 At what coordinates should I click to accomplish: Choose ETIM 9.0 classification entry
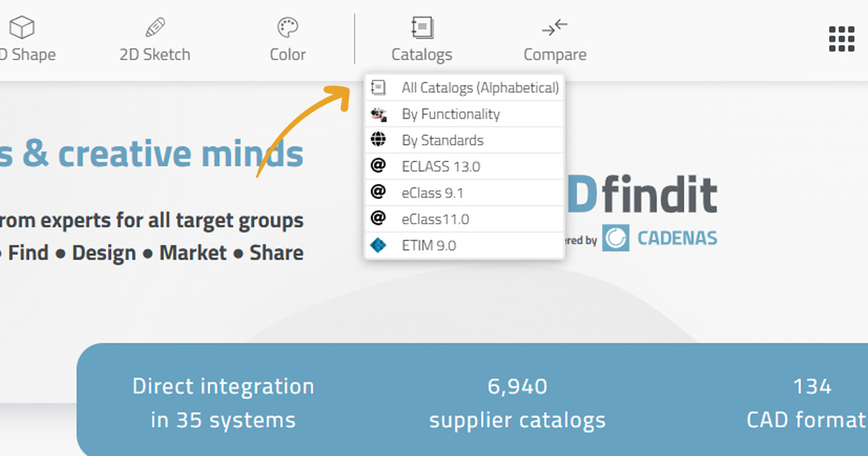[x=464, y=245]
